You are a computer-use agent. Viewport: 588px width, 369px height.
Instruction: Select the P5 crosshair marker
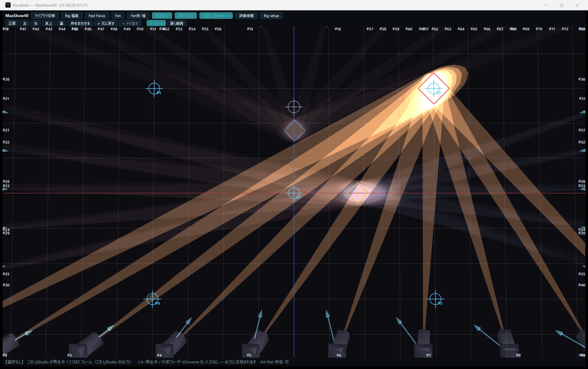(x=435, y=299)
